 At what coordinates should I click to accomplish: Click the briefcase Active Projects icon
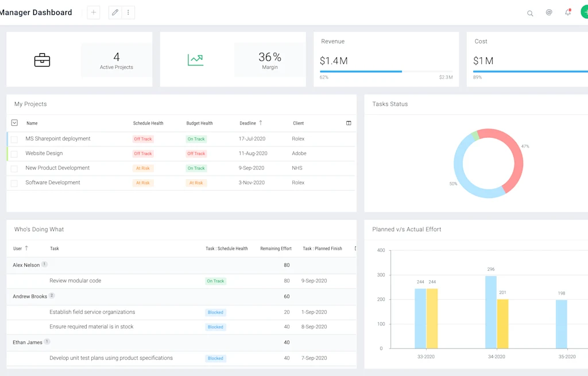pyautogui.click(x=42, y=60)
